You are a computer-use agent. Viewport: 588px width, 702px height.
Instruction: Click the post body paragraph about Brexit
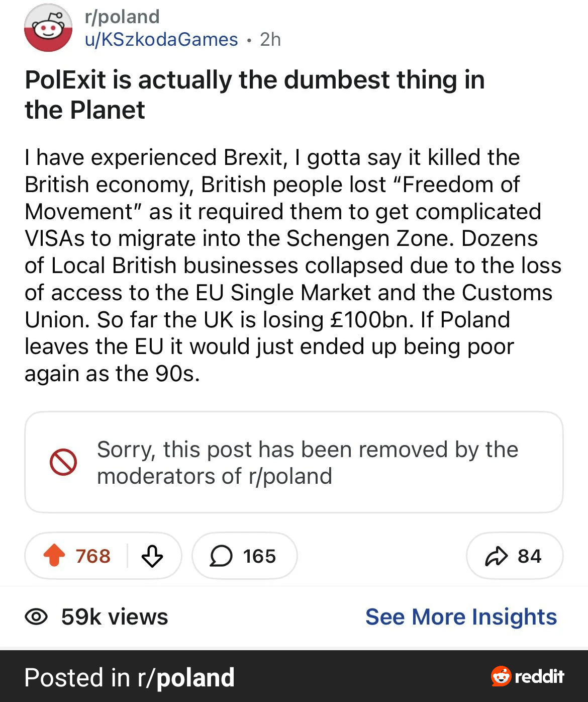point(292,265)
